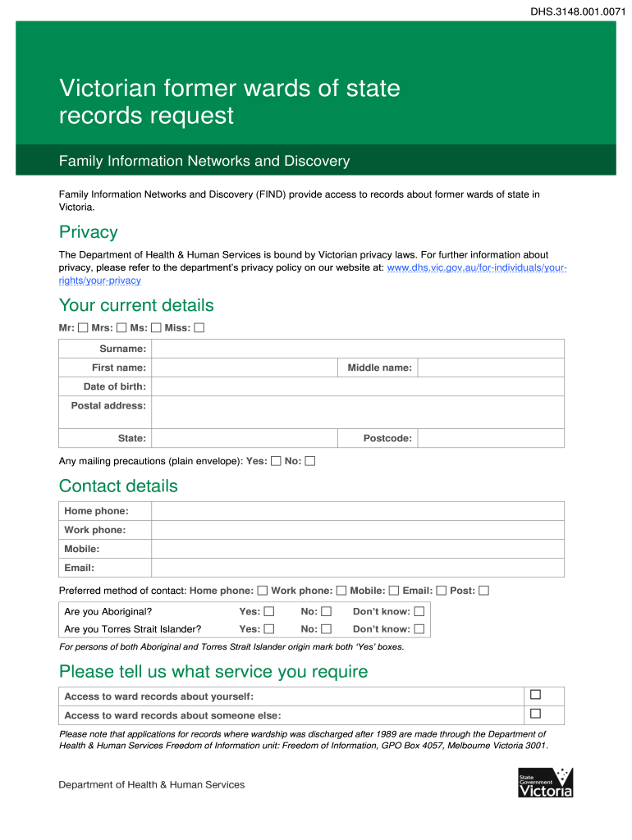The width and height of the screenshot is (632, 840).
Task: Check Yes for Are you Aboriginal
Action: [x=269, y=611]
